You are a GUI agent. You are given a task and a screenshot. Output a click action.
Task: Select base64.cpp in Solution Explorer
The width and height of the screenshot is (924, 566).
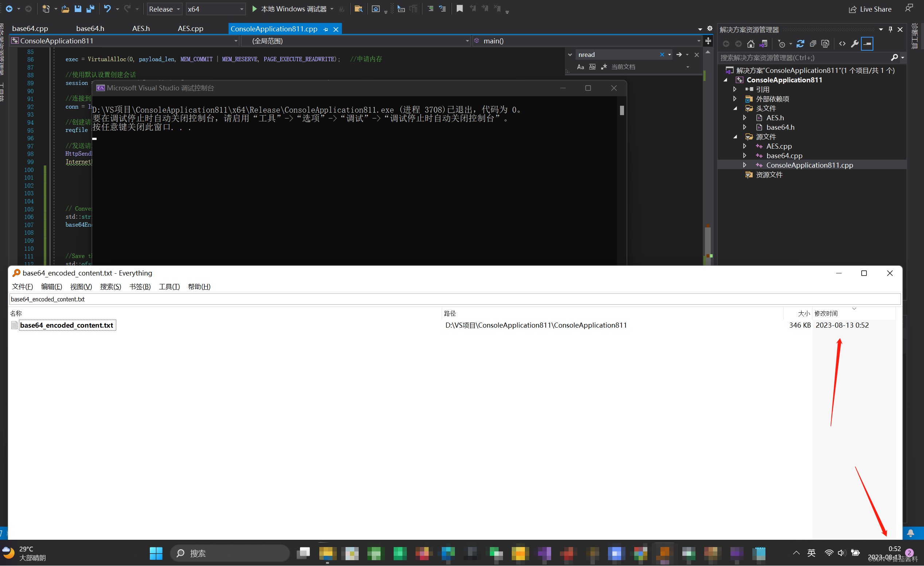(784, 156)
